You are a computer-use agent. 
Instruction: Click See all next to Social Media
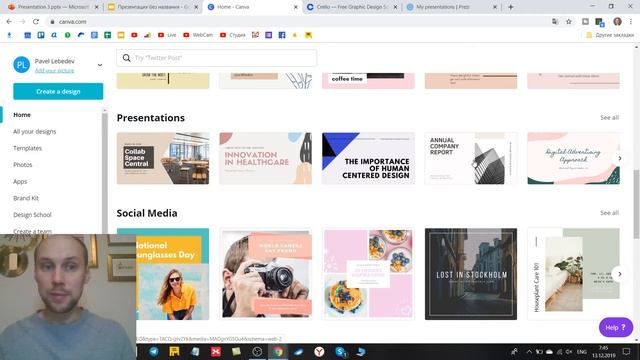coord(609,213)
